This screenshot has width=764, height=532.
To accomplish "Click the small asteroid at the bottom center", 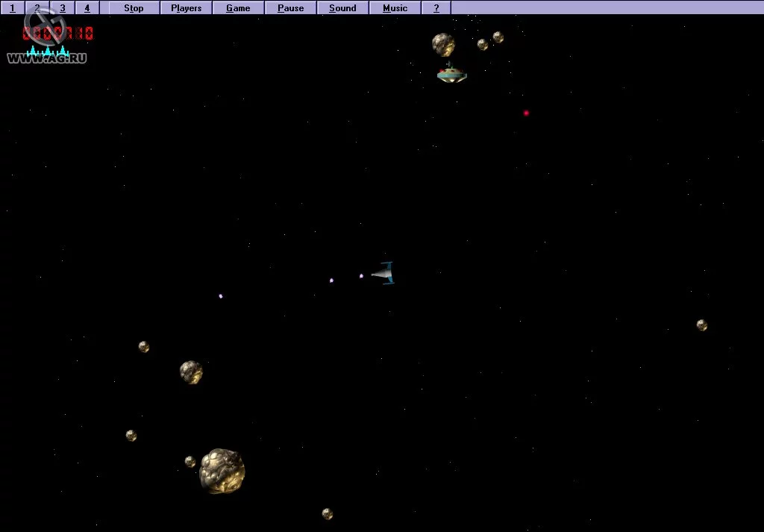I will point(328,513).
